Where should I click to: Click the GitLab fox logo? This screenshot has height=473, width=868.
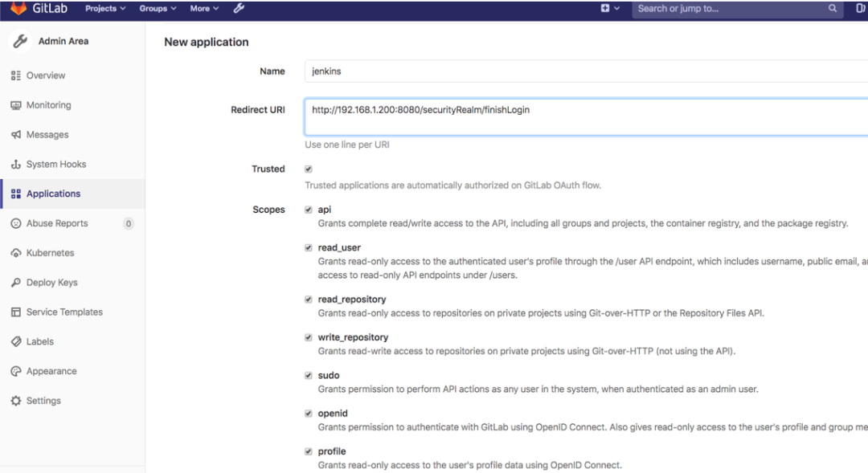pos(18,9)
